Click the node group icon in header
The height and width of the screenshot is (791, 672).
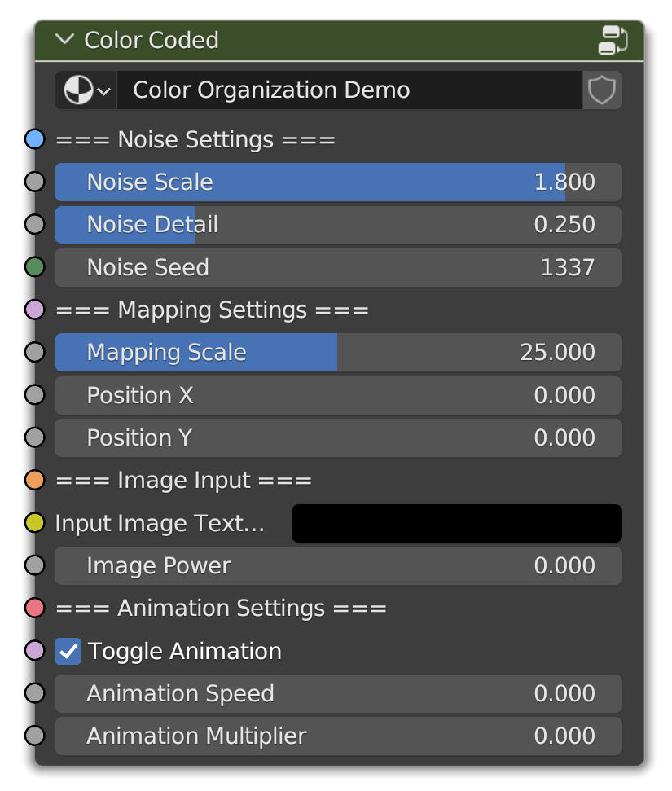613,40
